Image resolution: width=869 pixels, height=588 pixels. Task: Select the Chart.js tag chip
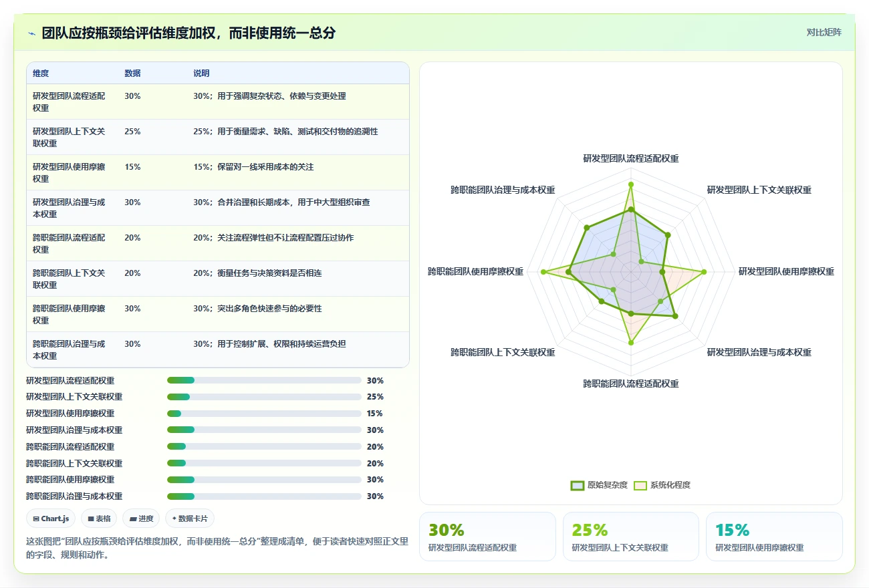[x=51, y=519]
